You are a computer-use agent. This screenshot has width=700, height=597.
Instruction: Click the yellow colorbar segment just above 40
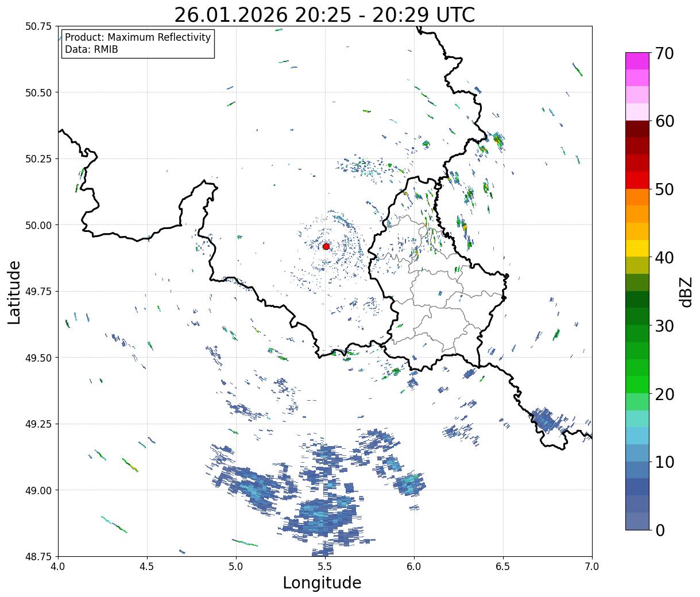(637, 249)
